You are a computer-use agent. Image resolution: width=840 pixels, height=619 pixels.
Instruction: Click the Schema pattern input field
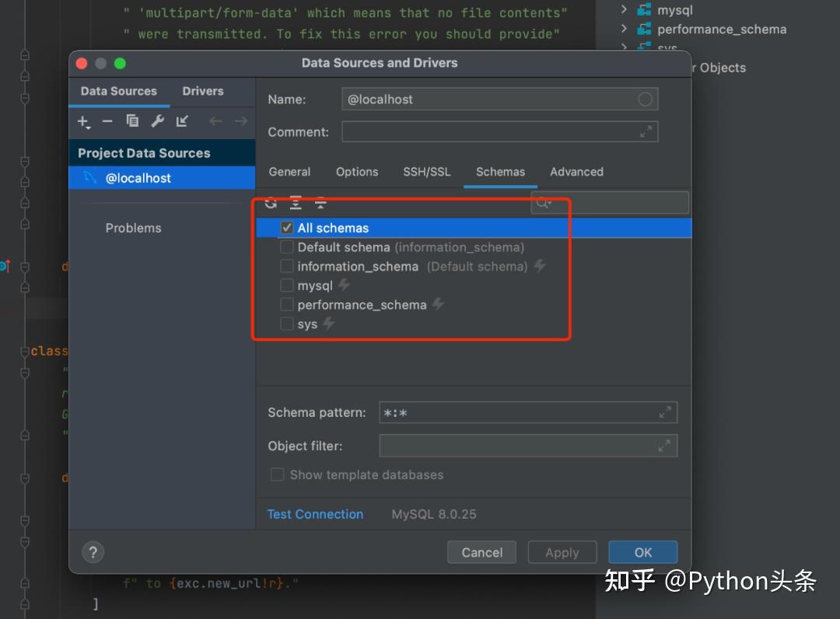click(x=527, y=412)
